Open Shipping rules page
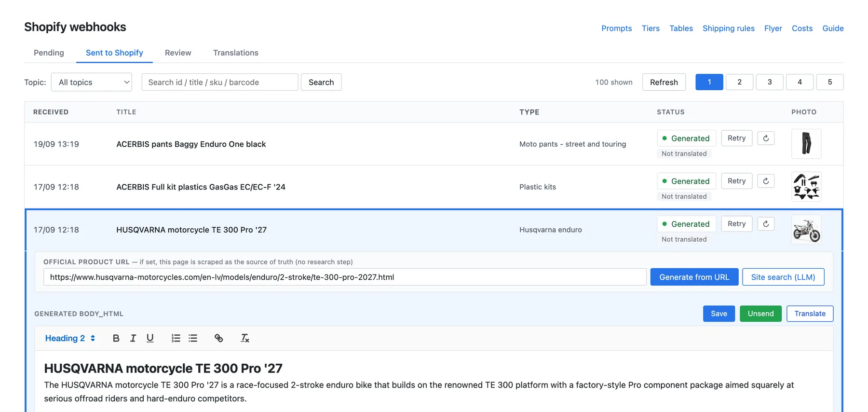 [x=728, y=28]
